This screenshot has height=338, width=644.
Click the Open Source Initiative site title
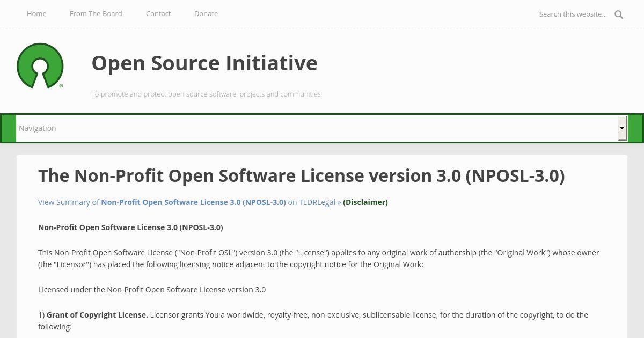(204, 63)
